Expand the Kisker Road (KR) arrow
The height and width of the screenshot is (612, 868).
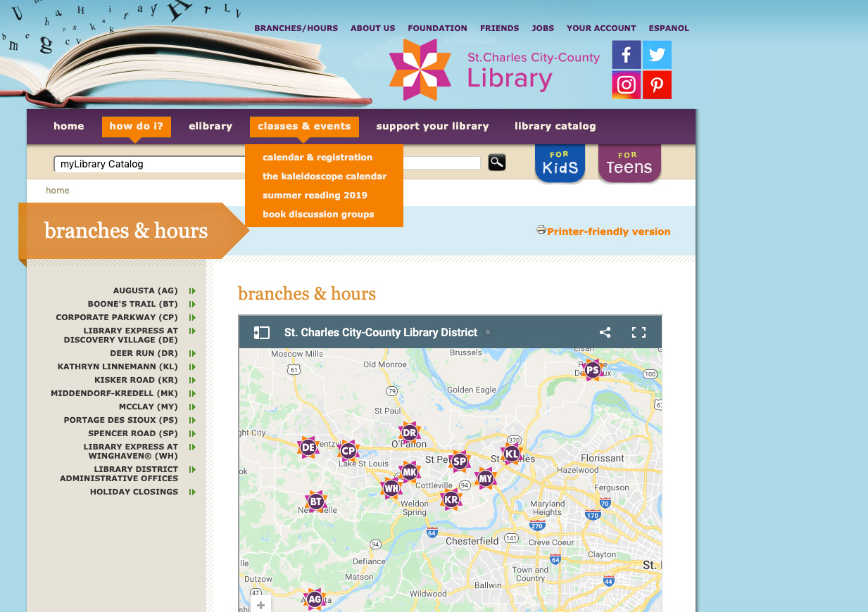click(x=192, y=380)
